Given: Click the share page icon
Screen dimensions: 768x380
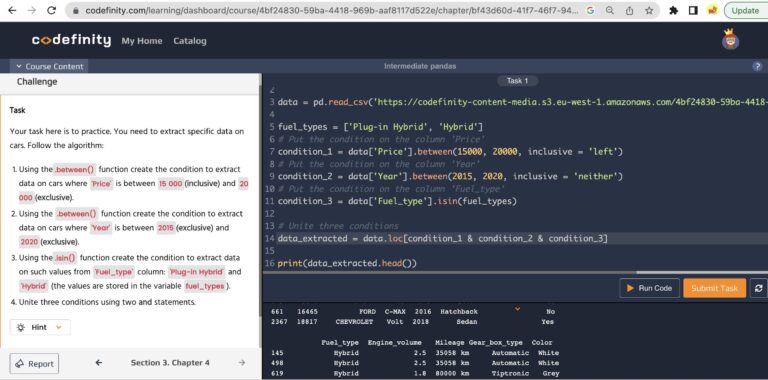Looking at the screenshot, I should click(x=629, y=10).
